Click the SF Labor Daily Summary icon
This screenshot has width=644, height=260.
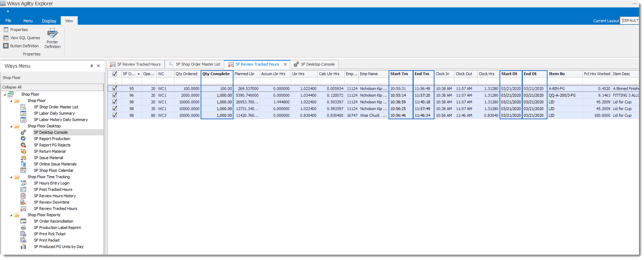[23, 113]
